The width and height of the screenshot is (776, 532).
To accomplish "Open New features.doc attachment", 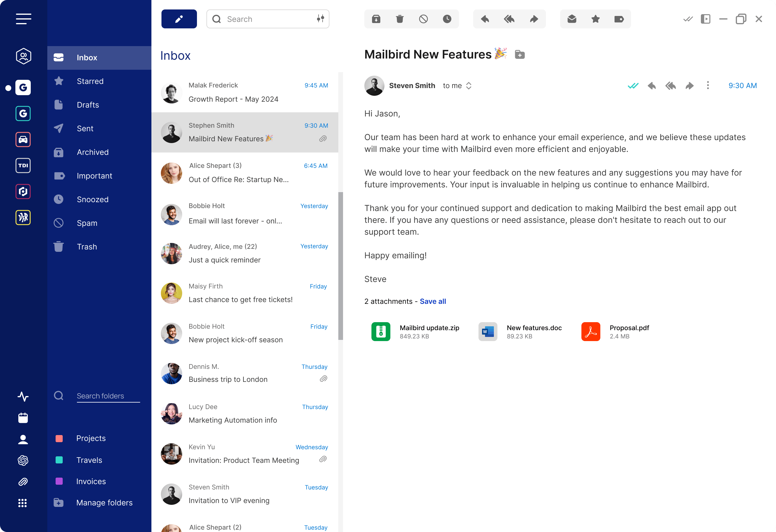I will [520, 332].
